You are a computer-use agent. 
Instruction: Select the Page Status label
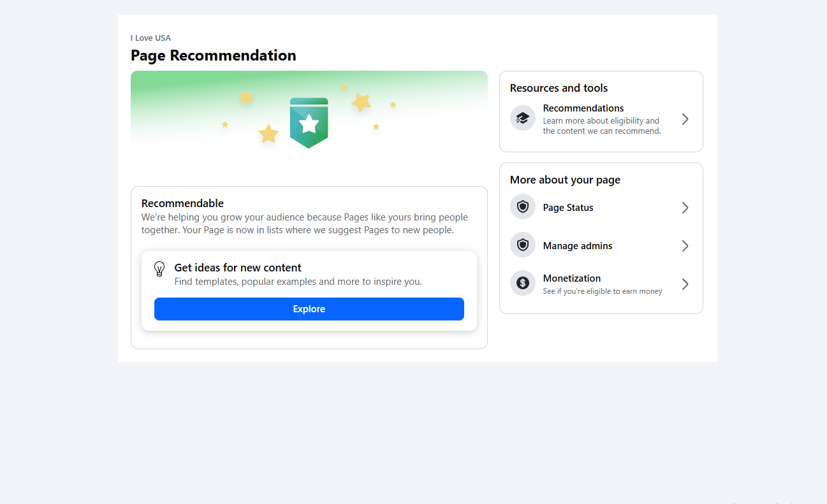pos(568,208)
